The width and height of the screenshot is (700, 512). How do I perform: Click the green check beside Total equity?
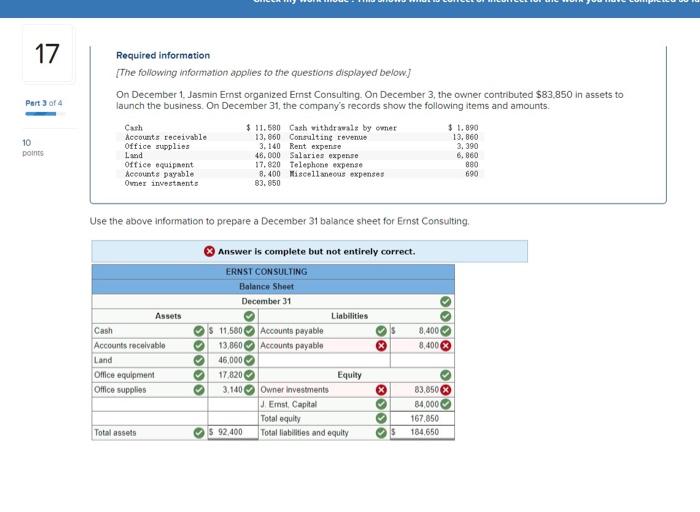pos(381,419)
